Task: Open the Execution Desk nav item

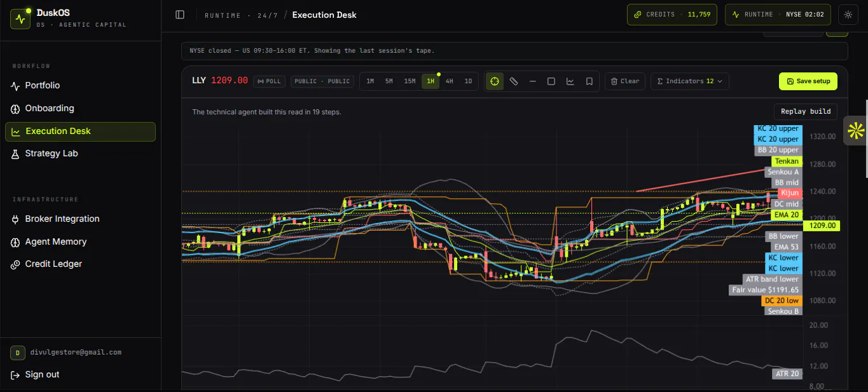Action: pyautogui.click(x=80, y=132)
